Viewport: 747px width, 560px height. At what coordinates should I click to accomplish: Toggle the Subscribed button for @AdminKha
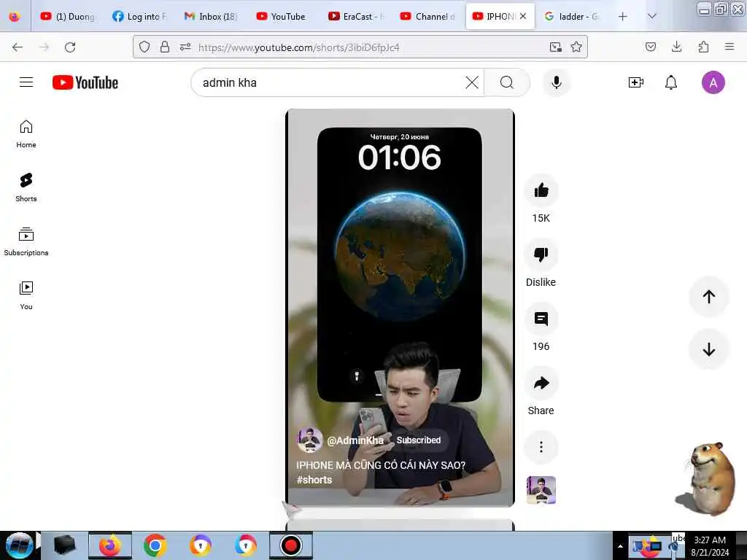click(419, 440)
